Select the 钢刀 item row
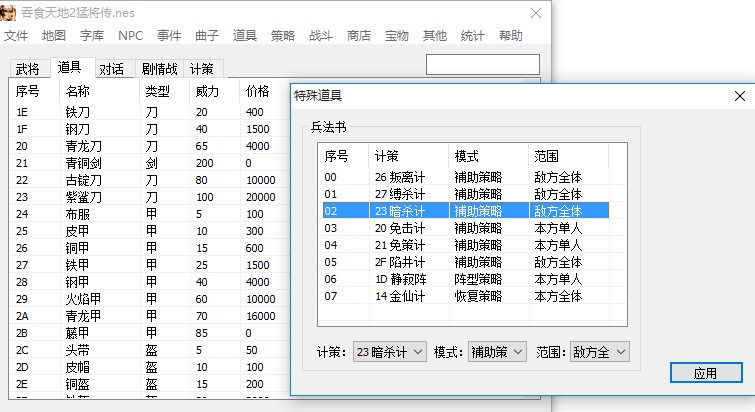Viewport: 755px width, 412px height. click(150, 129)
